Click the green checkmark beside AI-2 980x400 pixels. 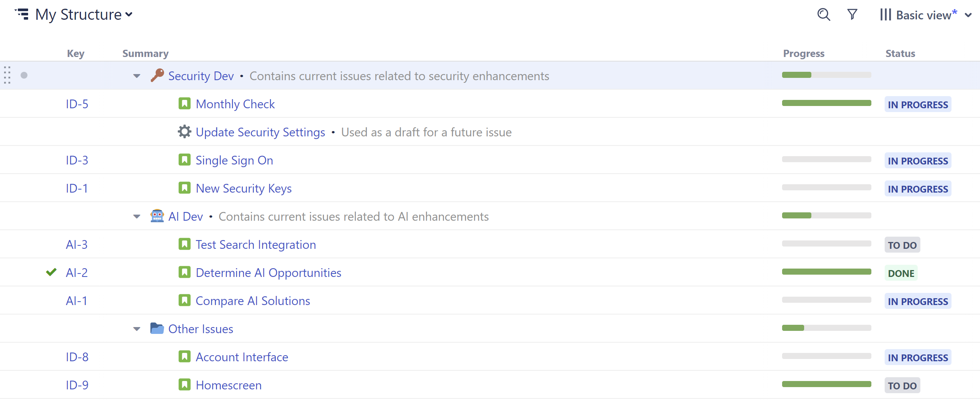click(51, 272)
